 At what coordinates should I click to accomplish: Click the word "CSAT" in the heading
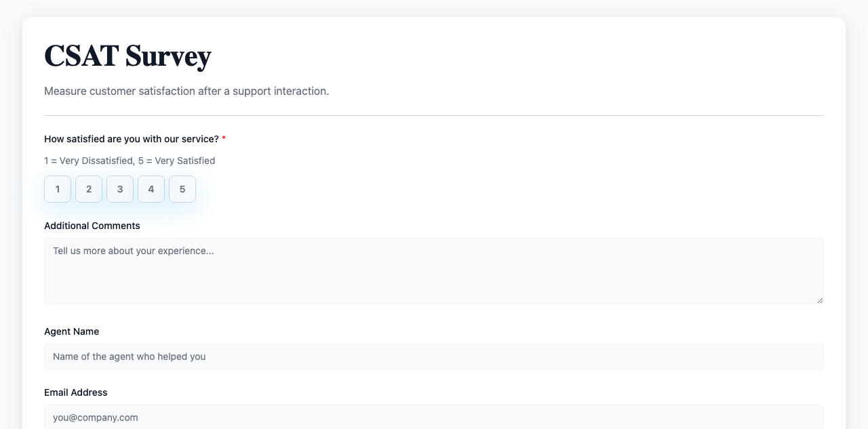[x=81, y=56]
